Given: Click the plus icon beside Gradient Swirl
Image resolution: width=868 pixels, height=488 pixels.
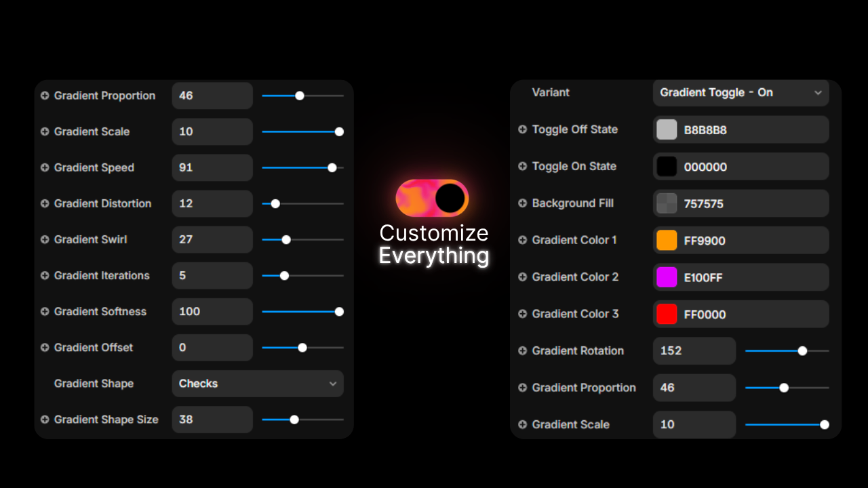Looking at the screenshot, I should 45,239.
